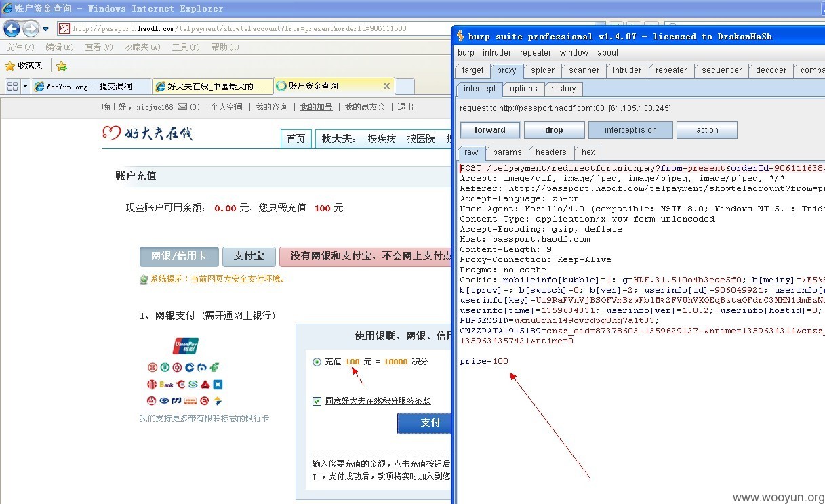The image size is (825, 504).
Task: Switch to the sequencer tool tab
Action: (721, 70)
